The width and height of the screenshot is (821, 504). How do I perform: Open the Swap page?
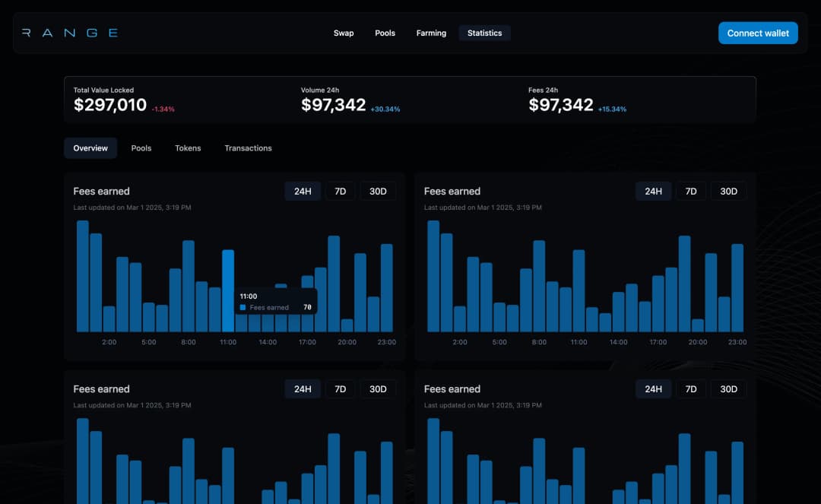pos(344,33)
